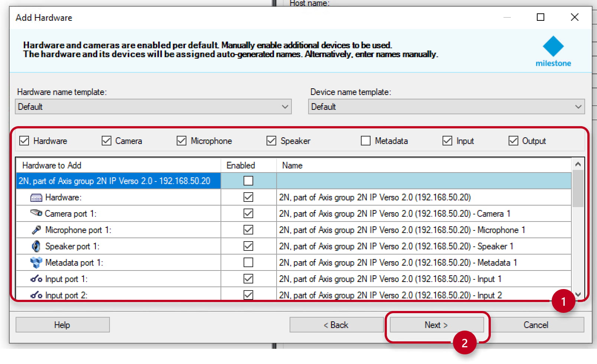
Task: Select the 'Input port 1:' row label
Action: click(66, 279)
